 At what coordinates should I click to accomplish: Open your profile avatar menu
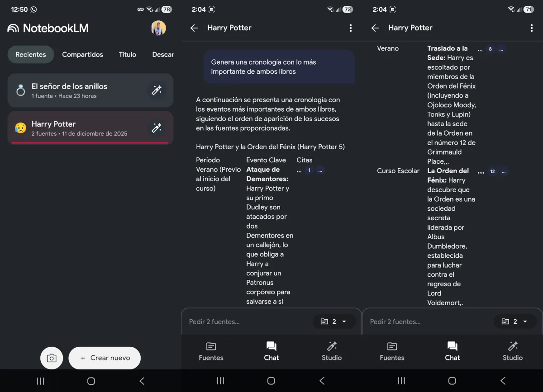coord(158,28)
